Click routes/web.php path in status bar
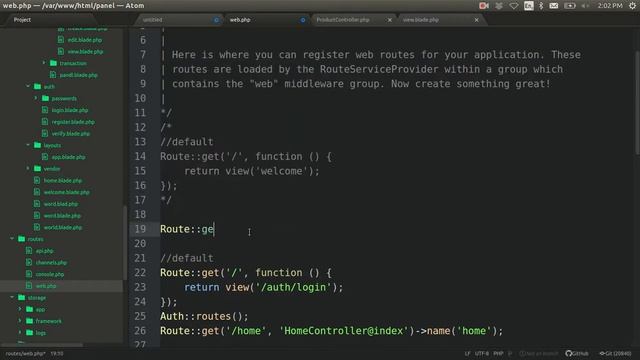 click(25, 353)
